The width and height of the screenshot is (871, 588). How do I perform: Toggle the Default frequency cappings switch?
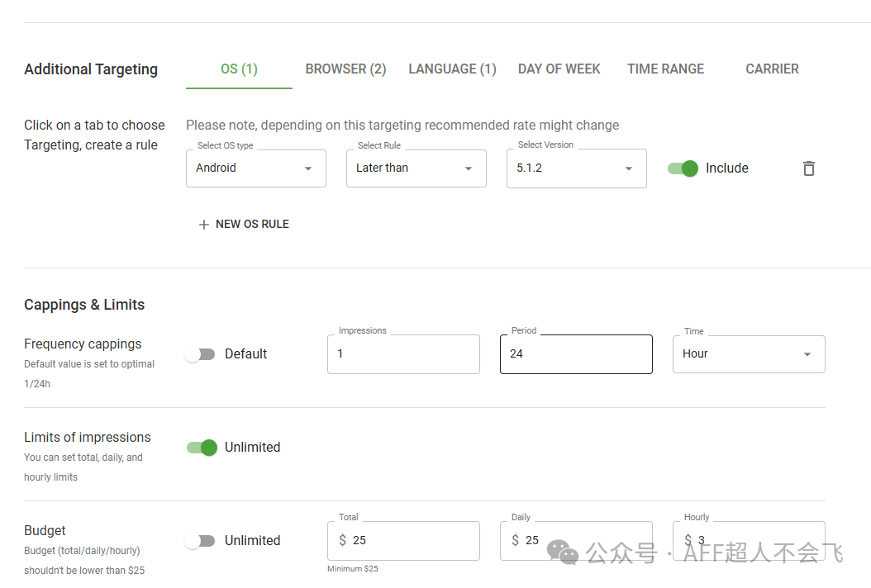pyautogui.click(x=200, y=354)
